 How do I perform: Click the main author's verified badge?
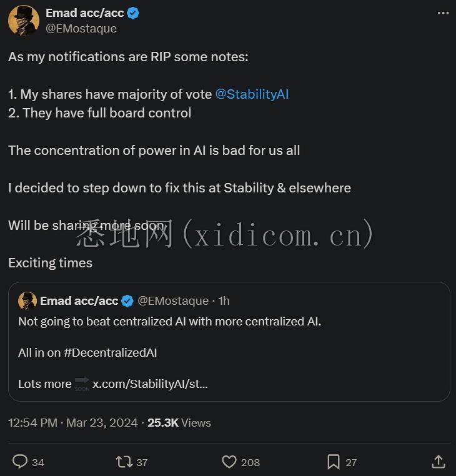[133, 13]
